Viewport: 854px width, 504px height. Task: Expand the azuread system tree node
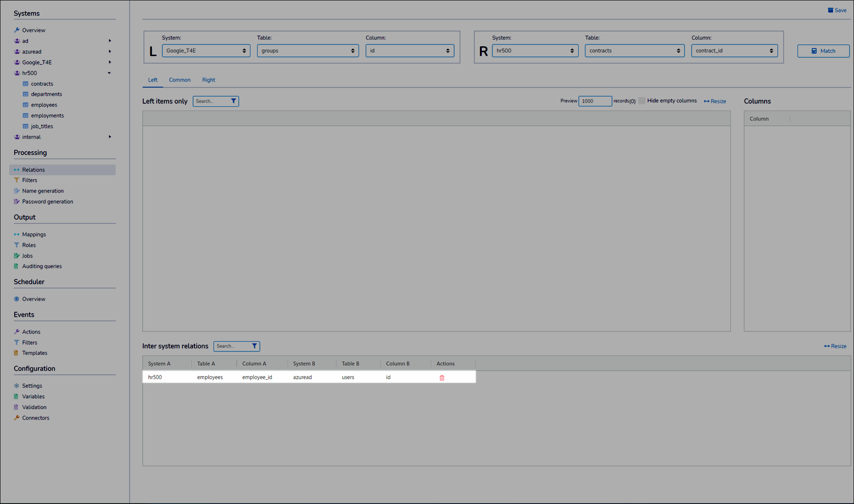click(x=109, y=52)
